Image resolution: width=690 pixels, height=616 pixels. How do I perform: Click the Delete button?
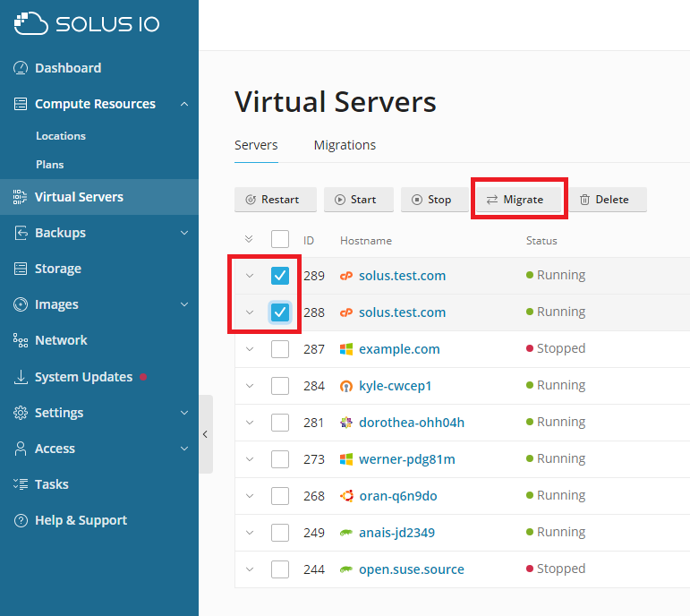(x=609, y=200)
